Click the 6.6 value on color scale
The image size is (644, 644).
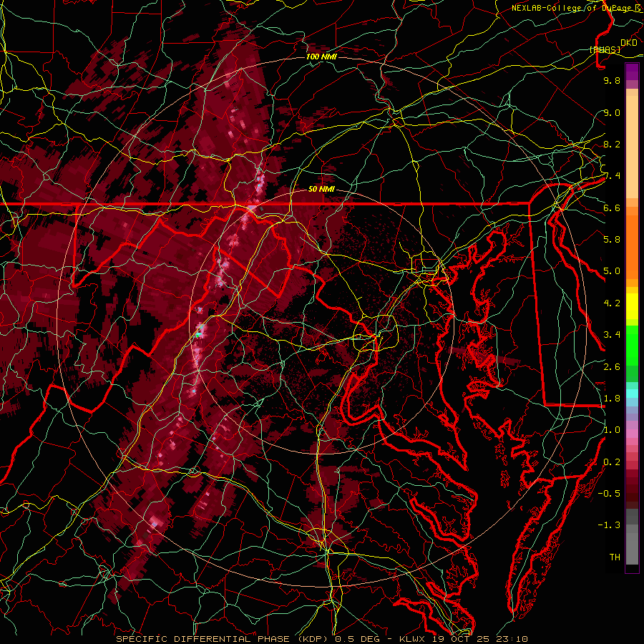612,208
